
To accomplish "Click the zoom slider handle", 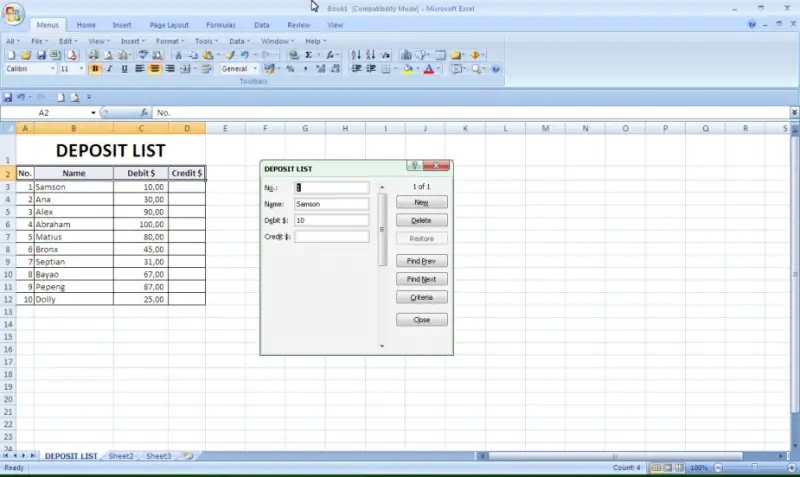I will (x=753, y=467).
